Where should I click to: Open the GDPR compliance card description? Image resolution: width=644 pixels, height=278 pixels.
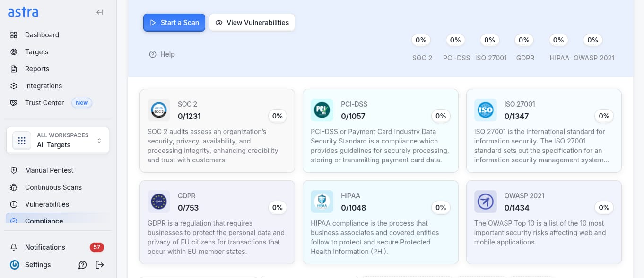coord(217,237)
